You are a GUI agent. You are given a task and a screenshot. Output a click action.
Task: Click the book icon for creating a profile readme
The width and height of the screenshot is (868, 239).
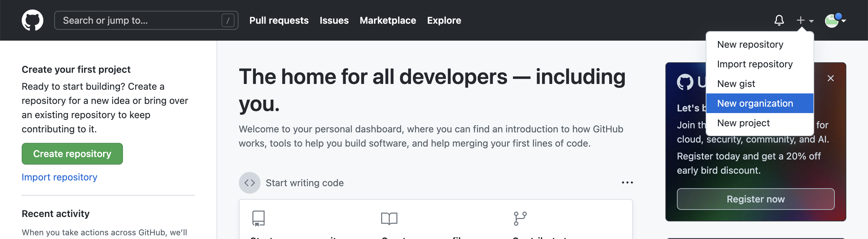[390, 218]
